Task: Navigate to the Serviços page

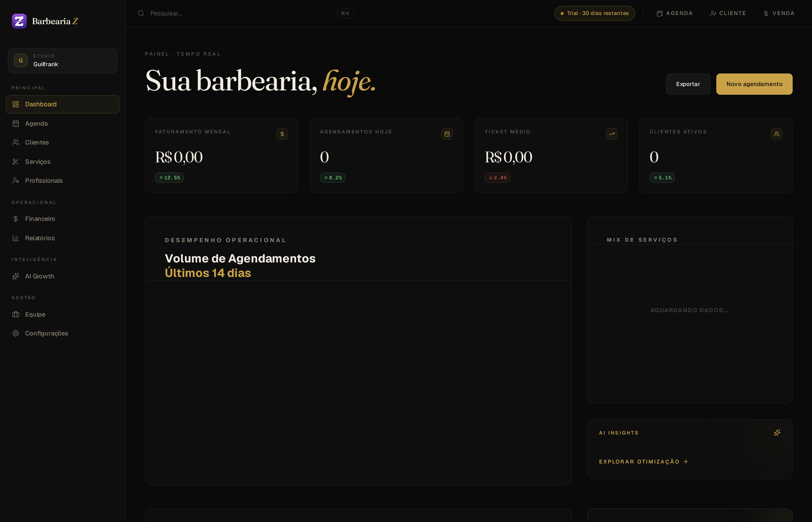Action: click(63, 162)
